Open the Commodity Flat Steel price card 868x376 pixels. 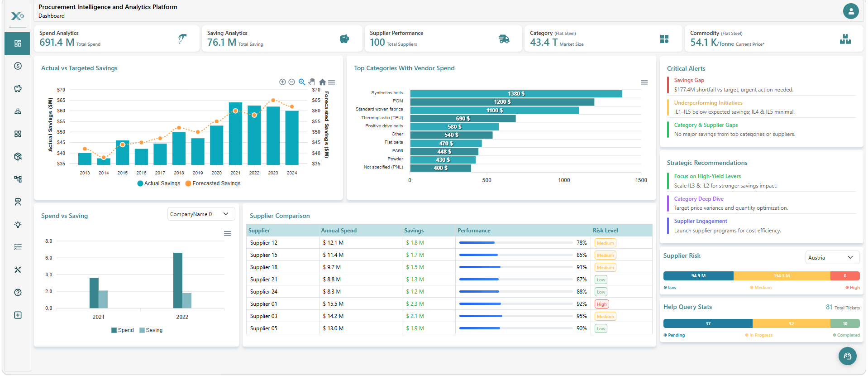(773, 39)
